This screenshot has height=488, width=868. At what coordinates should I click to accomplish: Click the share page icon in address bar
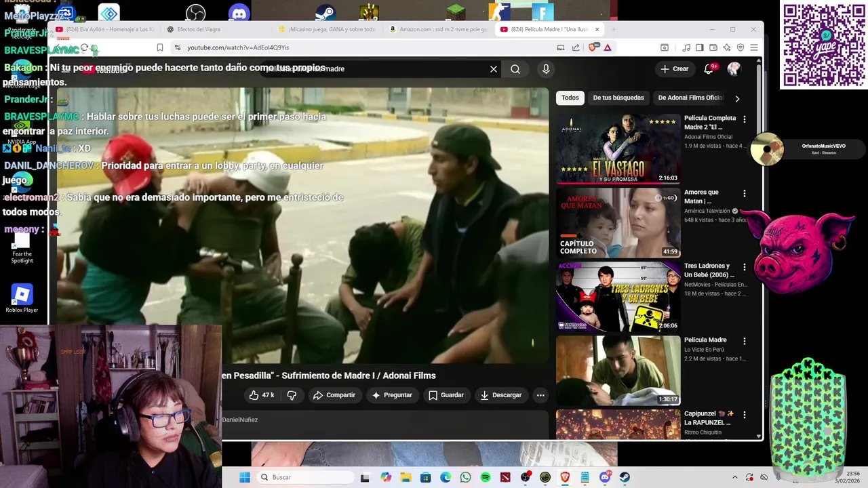click(576, 47)
